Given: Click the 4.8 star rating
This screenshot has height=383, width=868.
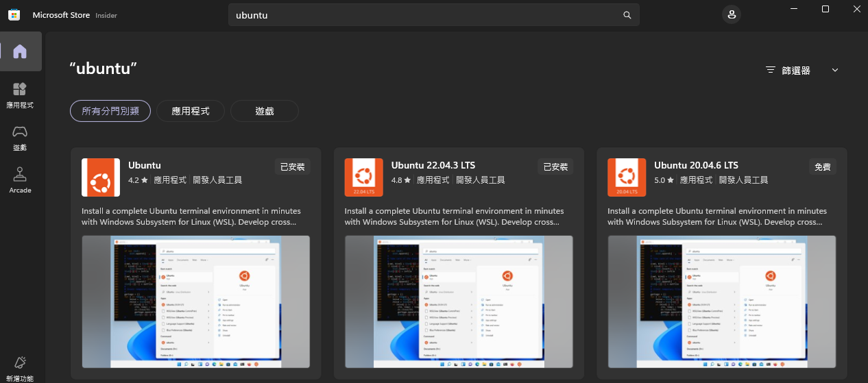Looking at the screenshot, I should point(401,180).
